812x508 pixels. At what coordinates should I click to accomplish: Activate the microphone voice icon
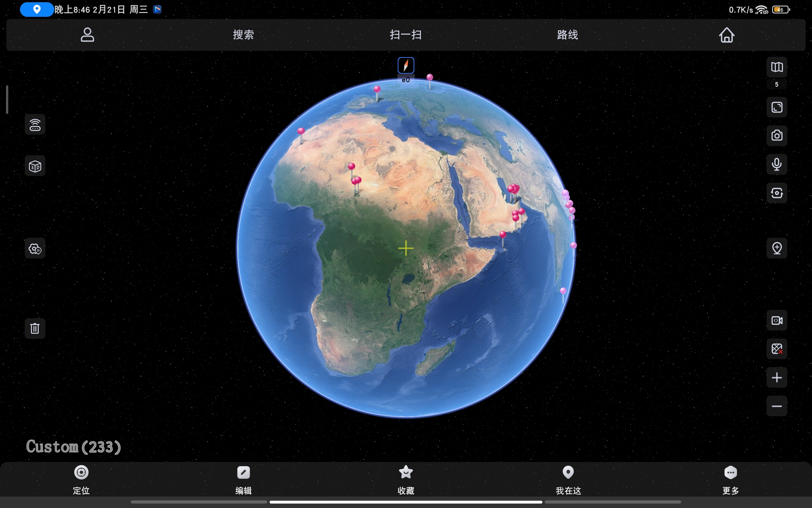click(777, 164)
